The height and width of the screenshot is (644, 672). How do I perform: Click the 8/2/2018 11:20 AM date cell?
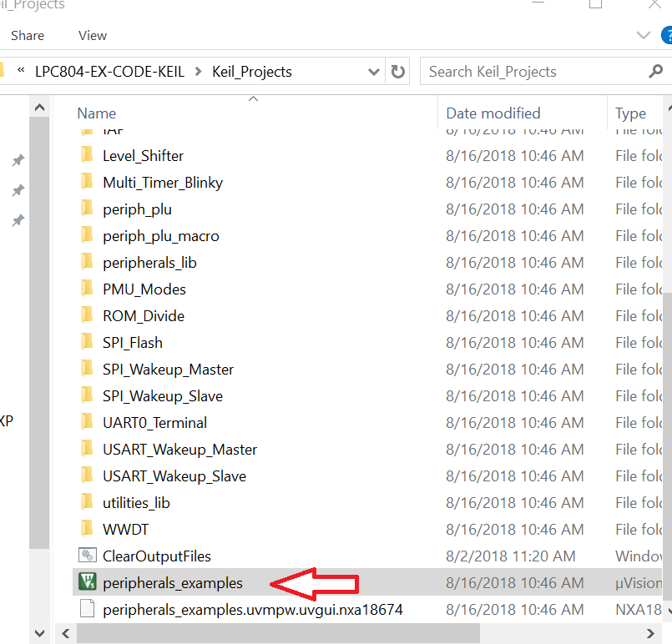tap(510, 556)
